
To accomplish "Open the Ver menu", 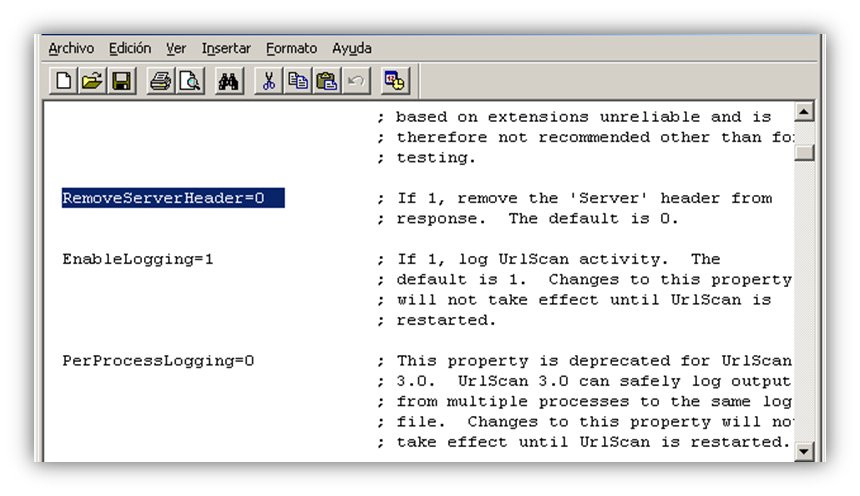I will tap(176, 48).
